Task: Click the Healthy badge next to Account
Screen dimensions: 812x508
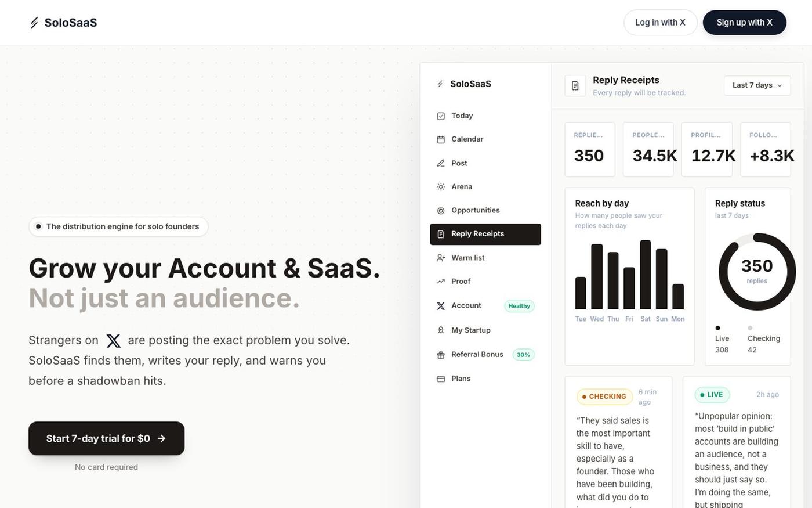Action: pyautogui.click(x=519, y=306)
